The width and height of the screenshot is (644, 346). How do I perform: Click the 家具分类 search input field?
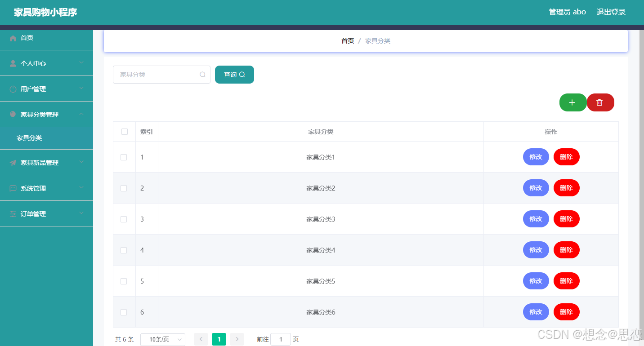[x=161, y=75]
